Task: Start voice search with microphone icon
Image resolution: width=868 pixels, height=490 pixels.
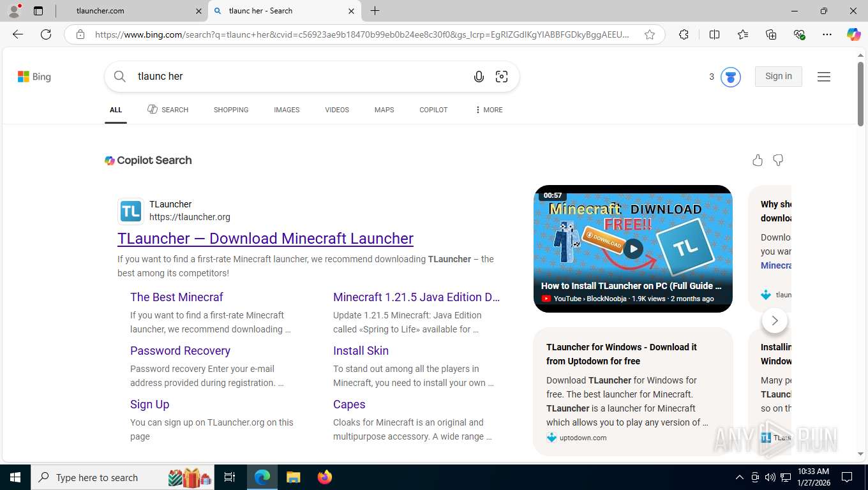Action: pos(479,77)
